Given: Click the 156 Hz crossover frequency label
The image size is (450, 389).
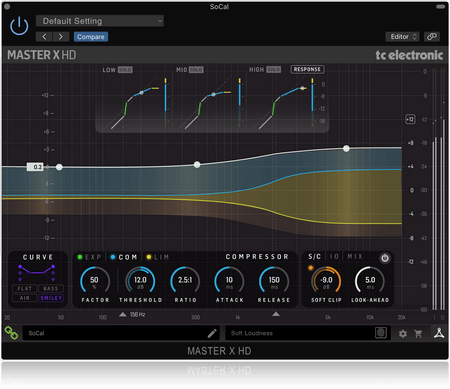Looking at the screenshot, I should click(137, 314).
